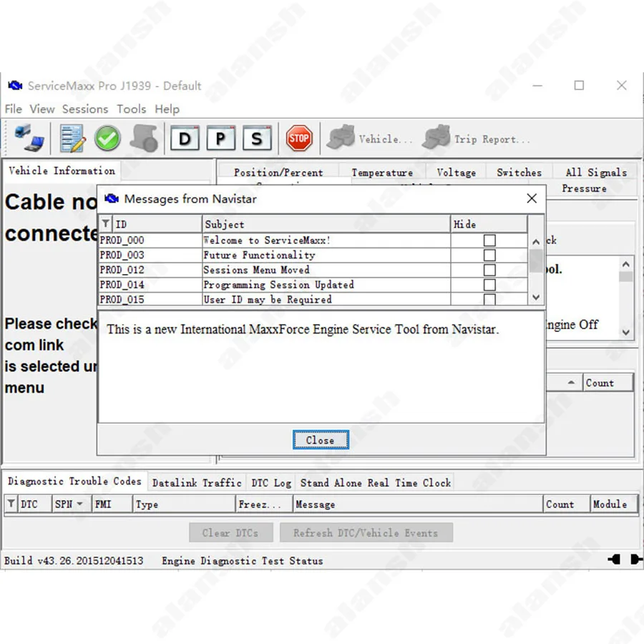Click the filter icon in Messages table
Screen dimensions: 644x644
click(x=106, y=224)
